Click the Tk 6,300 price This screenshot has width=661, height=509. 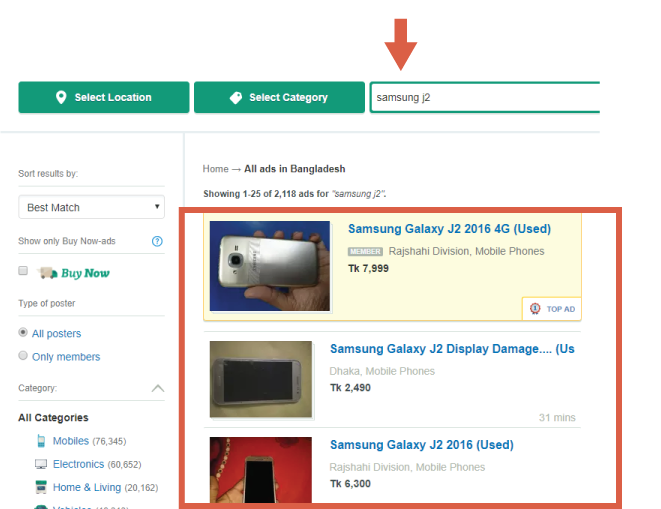350,484
